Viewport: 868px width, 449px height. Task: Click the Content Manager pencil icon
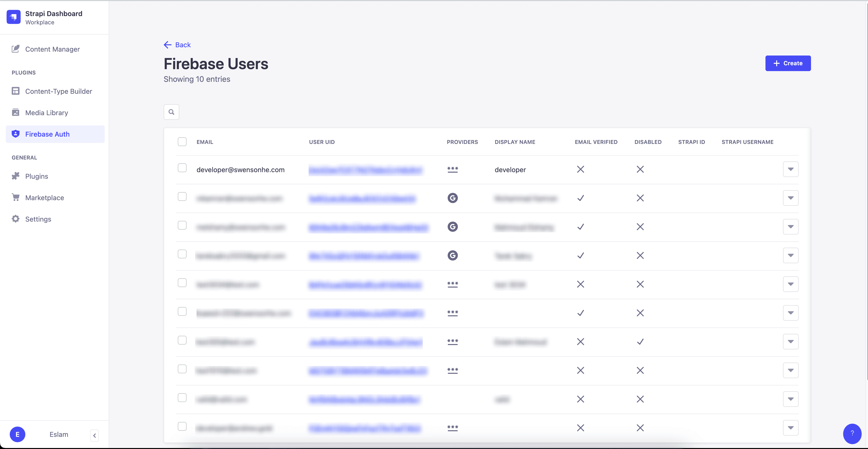(x=16, y=49)
